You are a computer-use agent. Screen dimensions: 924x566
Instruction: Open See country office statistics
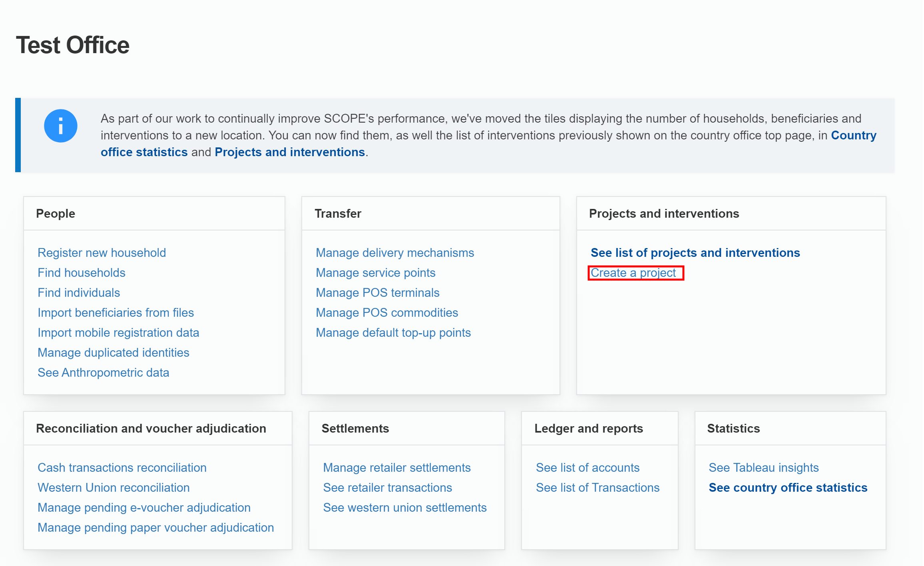(788, 488)
